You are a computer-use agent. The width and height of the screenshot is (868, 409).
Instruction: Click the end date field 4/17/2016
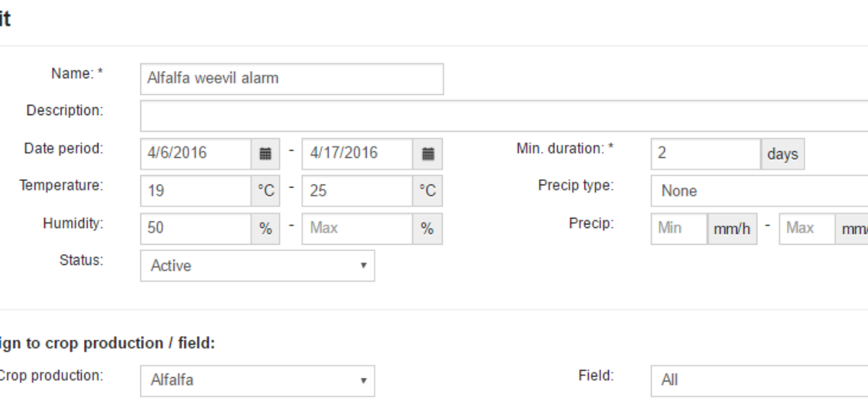tap(357, 153)
